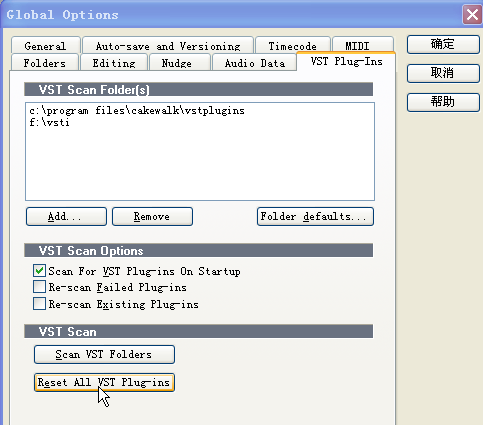
Task: Click Scan VST Folders button
Action: click(x=104, y=354)
